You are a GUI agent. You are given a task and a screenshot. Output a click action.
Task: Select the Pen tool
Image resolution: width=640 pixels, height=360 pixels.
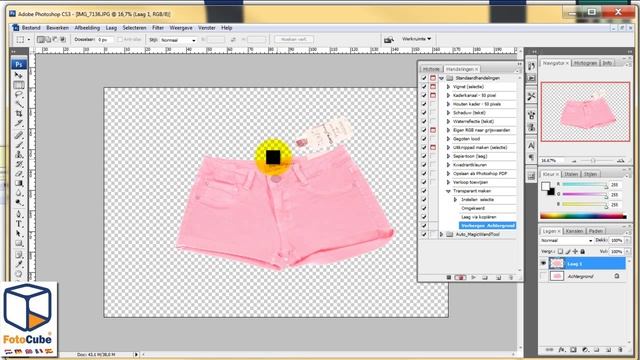point(18,214)
